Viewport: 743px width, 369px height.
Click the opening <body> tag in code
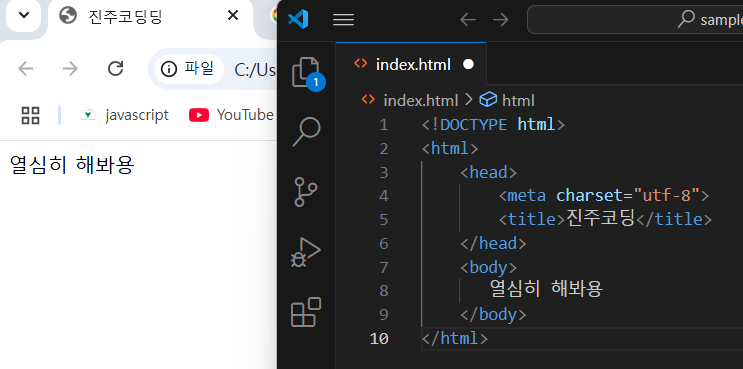point(489,267)
